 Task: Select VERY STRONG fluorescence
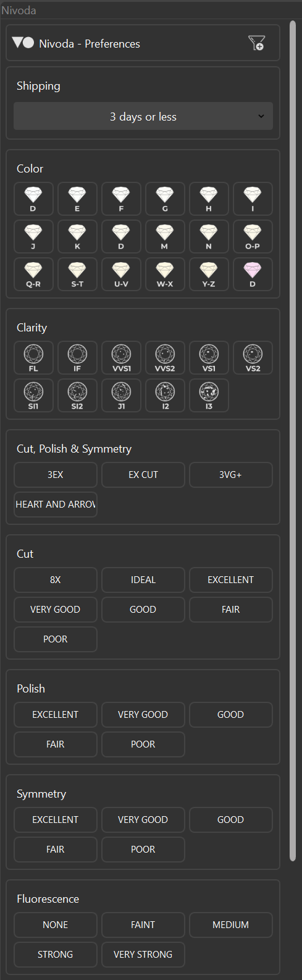(x=143, y=955)
